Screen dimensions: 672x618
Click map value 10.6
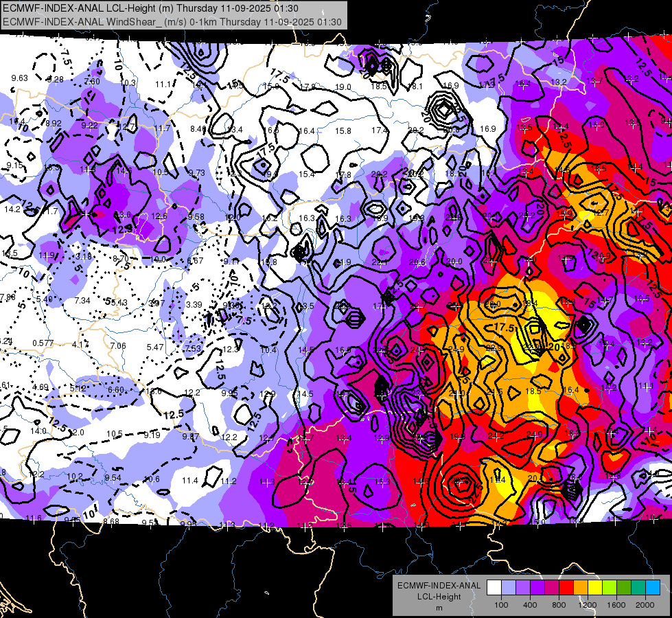152,479
